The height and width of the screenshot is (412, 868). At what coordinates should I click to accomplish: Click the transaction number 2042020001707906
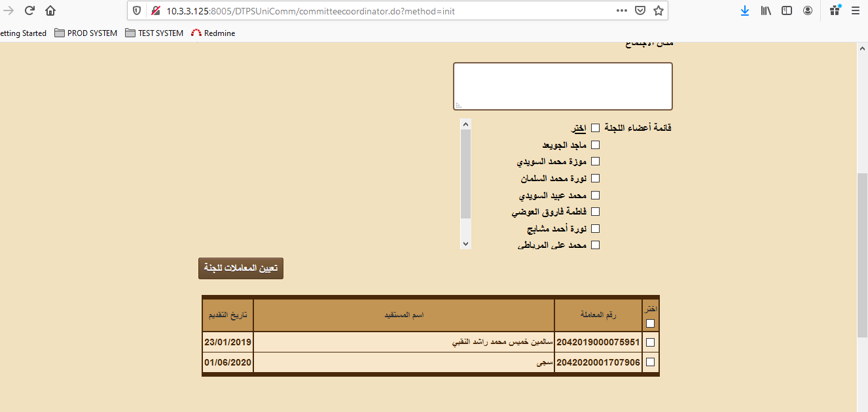tap(598, 362)
